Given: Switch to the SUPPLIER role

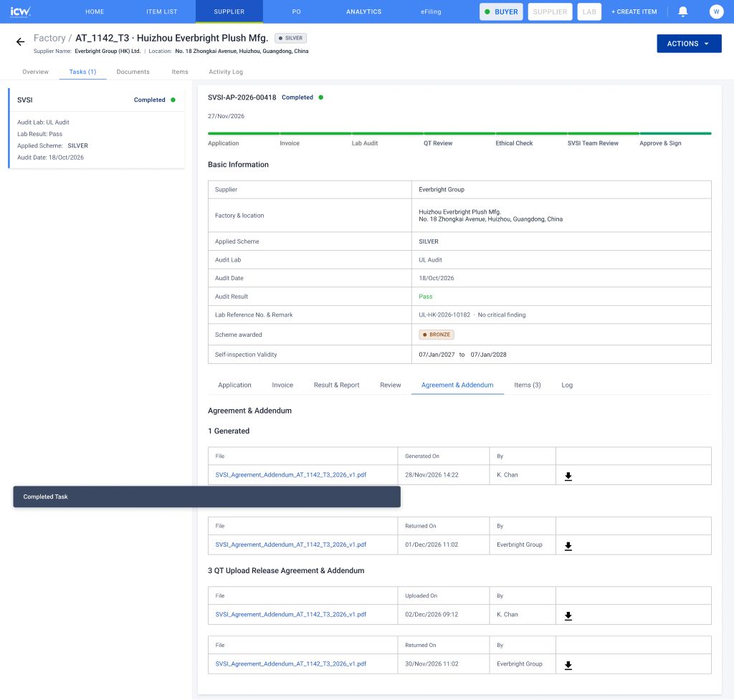Looking at the screenshot, I should point(550,11).
